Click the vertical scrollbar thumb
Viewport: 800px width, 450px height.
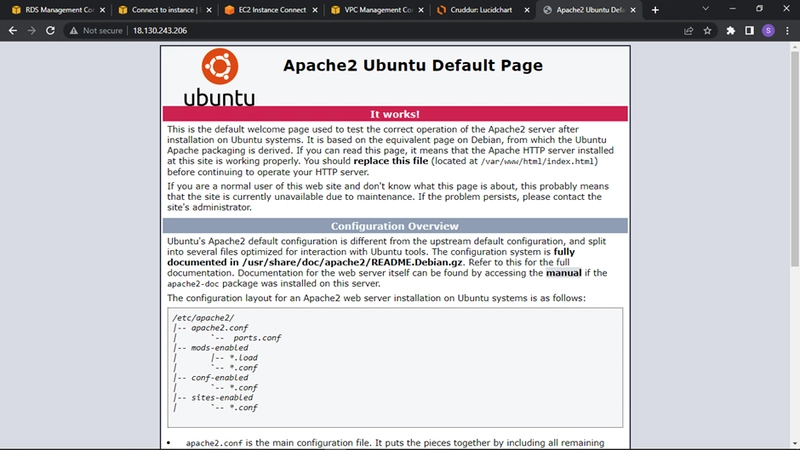click(x=794, y=158)
